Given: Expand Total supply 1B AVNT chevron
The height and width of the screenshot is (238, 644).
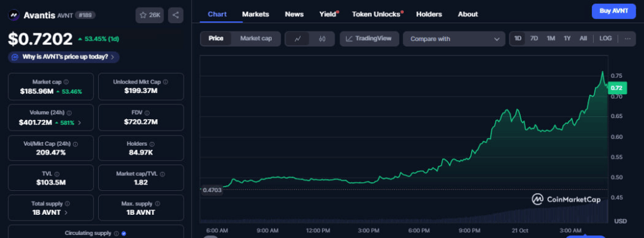Looking at the screenshot, I should pos(66,212).
